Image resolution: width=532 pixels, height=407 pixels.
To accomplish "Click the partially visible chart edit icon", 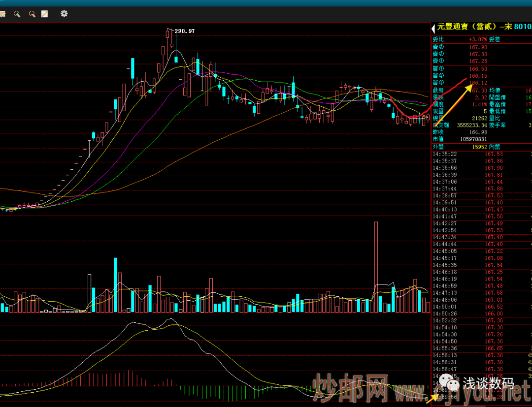I will pyautogui.click(x=2, y=14).
